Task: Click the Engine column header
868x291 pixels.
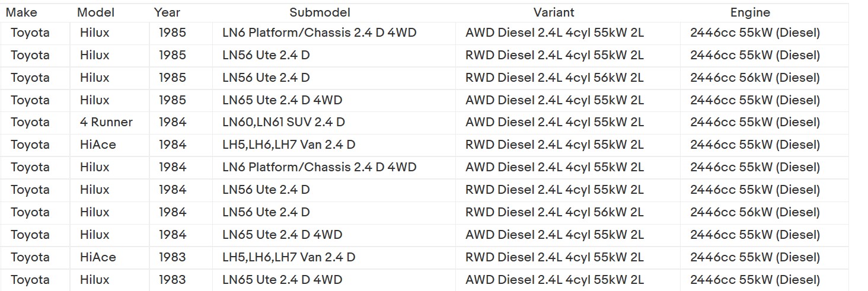Action: [x=750, y=12]
